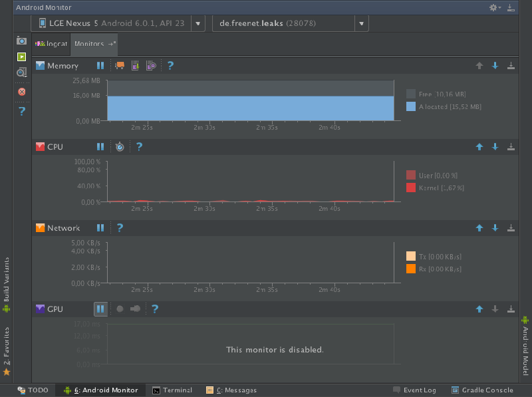Viewport: 532px width, 397px height.
Task: Open the Terminal tool window
Action: click(172, 390)
